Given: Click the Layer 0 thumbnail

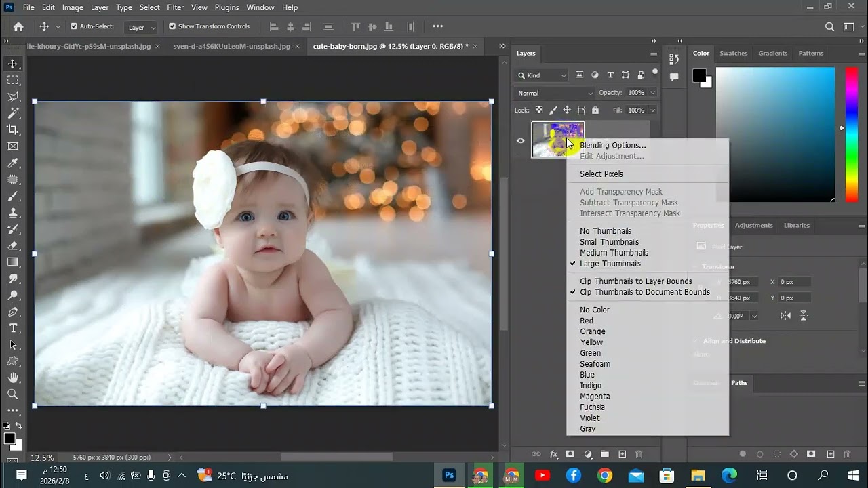Looking at the screenshot, I should [557, 140].
